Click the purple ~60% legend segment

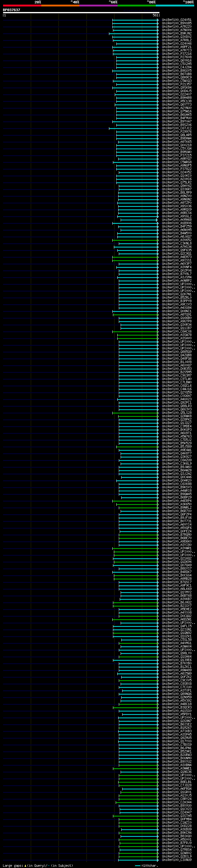98,6
